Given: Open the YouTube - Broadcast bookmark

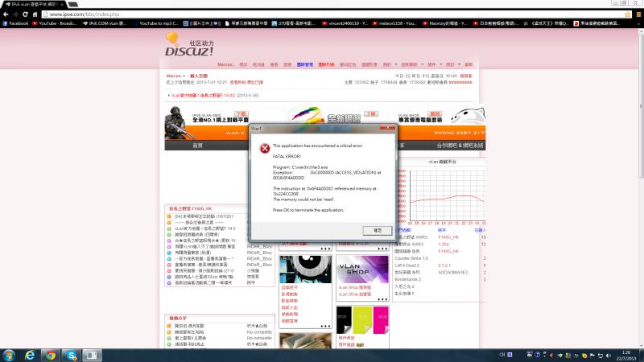Looking at the screenshot, I should click(x=55, y=23).
